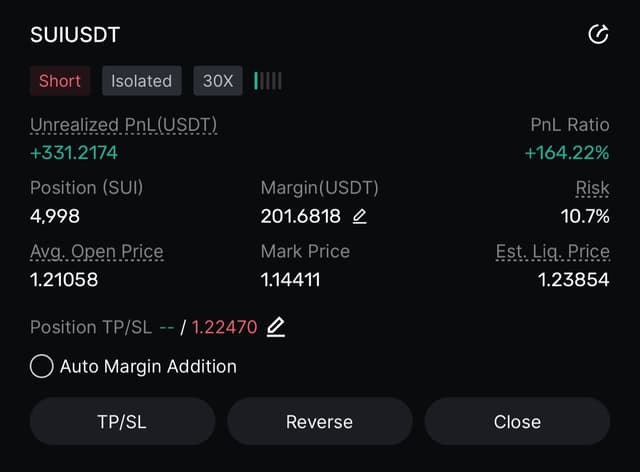Click the Short position tag
Screen dimensions: 640x472
[x=60, y=81]
